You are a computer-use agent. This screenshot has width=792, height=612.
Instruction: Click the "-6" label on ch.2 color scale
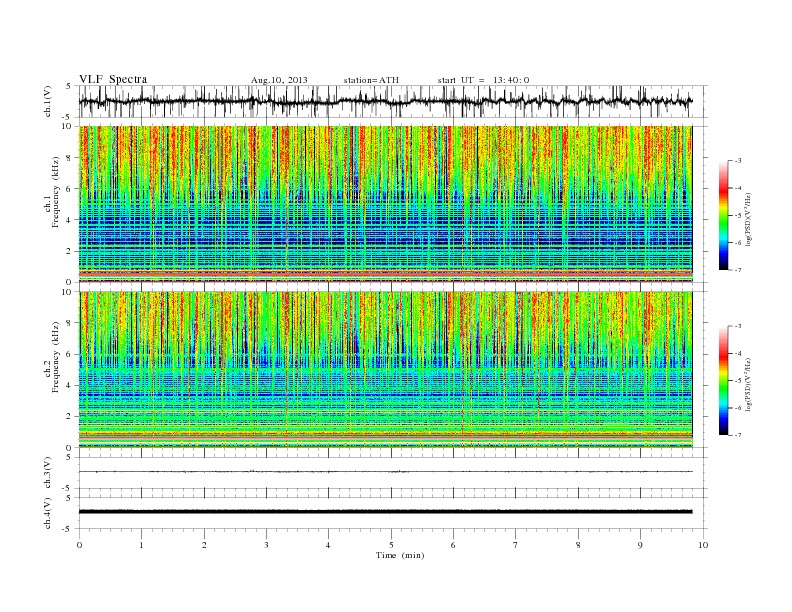738,408
